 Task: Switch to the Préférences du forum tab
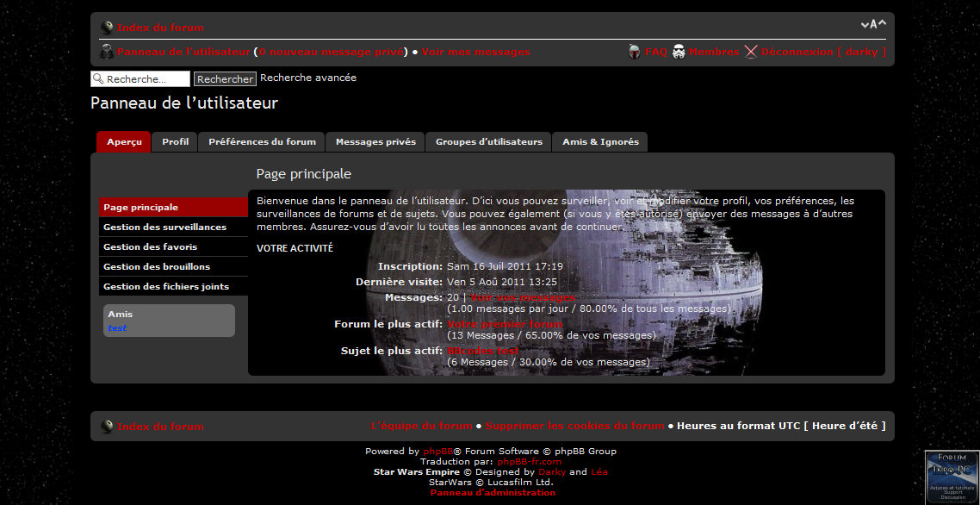click(262, 142)
